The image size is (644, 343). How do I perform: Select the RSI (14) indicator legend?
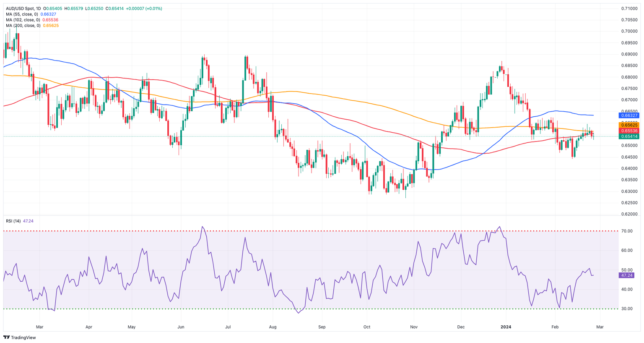13,221
